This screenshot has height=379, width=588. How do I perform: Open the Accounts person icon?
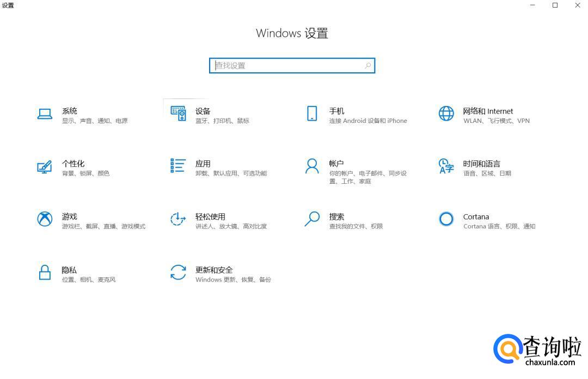[312, 166]
